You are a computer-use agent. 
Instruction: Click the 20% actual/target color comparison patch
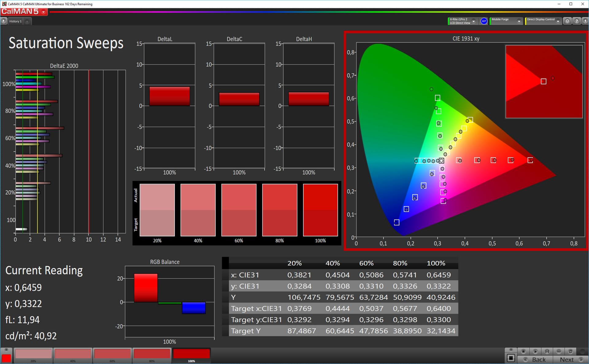157,210
